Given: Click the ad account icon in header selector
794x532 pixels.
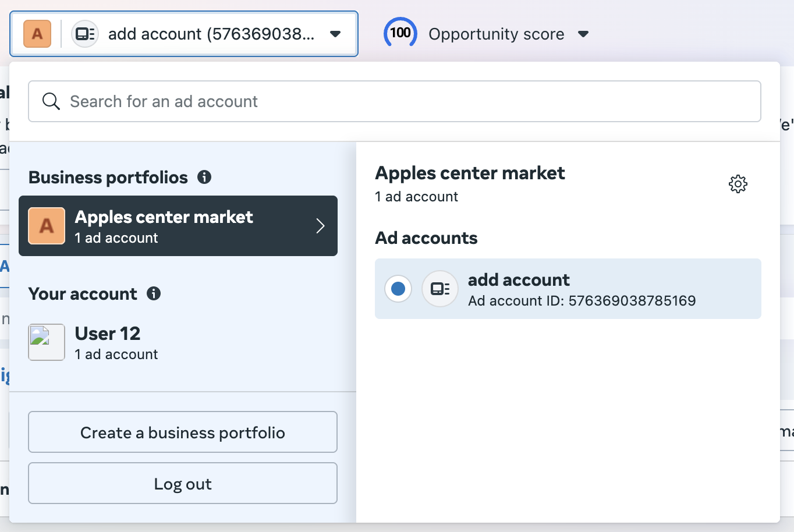Looking at the screenshot, I should coord(85,34).
